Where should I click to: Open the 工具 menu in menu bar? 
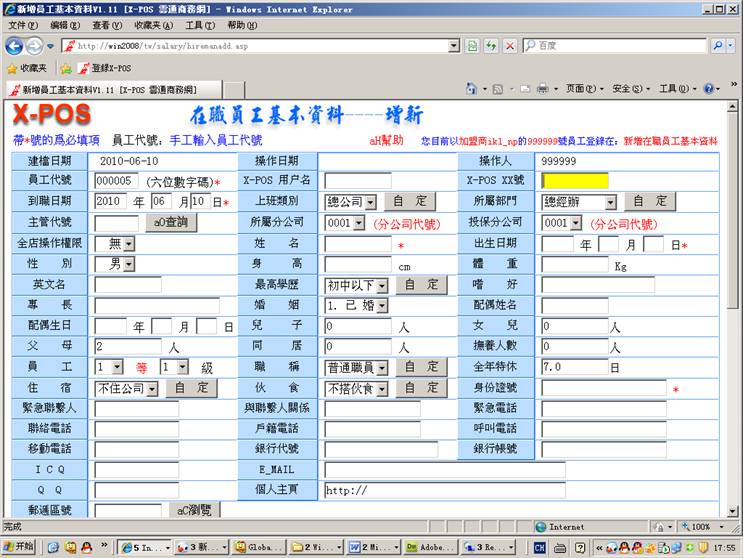point(199,25)
